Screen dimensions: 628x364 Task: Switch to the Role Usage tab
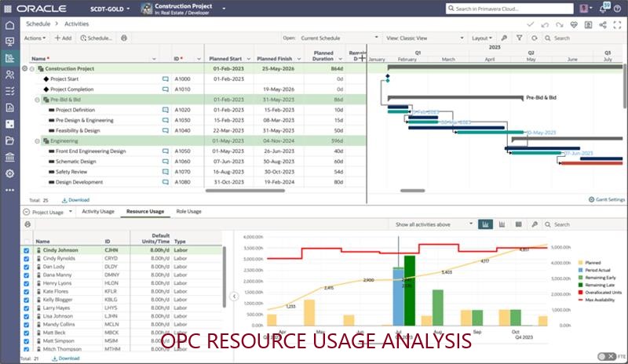pos(188,211)
